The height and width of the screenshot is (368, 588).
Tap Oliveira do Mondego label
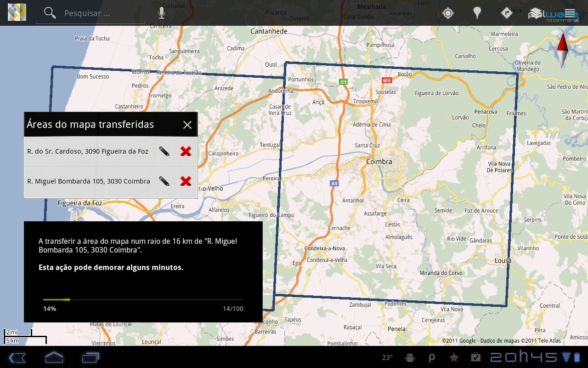527,66
